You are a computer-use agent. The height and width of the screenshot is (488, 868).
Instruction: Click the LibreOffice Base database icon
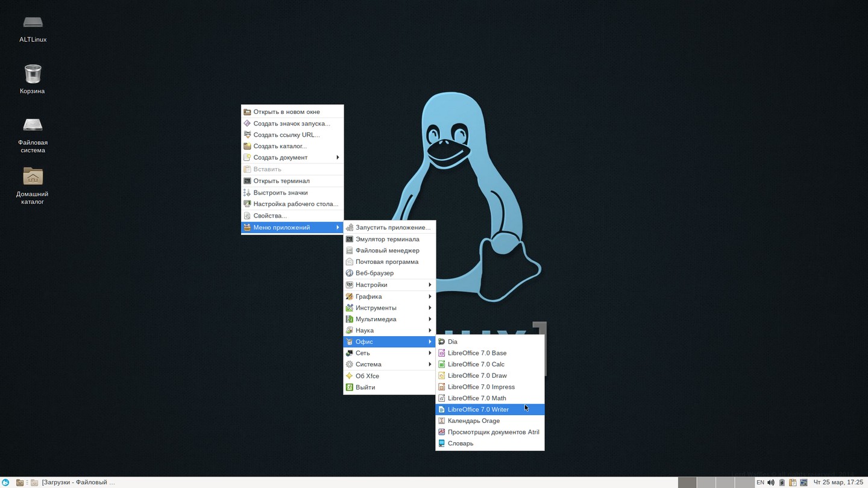(x=441, y=353)
